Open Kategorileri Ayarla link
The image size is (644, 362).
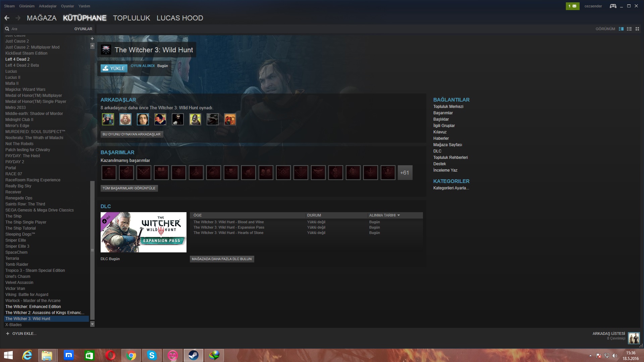coord(451,188)
